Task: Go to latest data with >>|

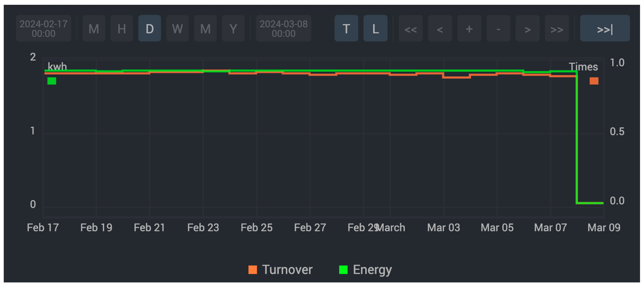Action: pos(605,28)
